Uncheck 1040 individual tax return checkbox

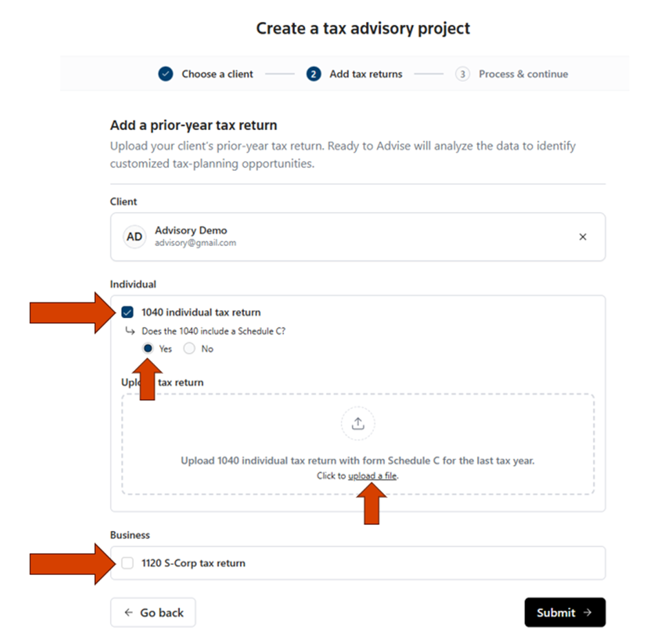point(127,313)
